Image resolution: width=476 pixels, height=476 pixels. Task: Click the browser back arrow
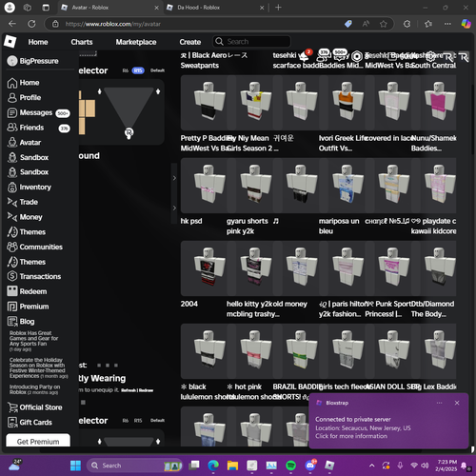pos(12,24)
